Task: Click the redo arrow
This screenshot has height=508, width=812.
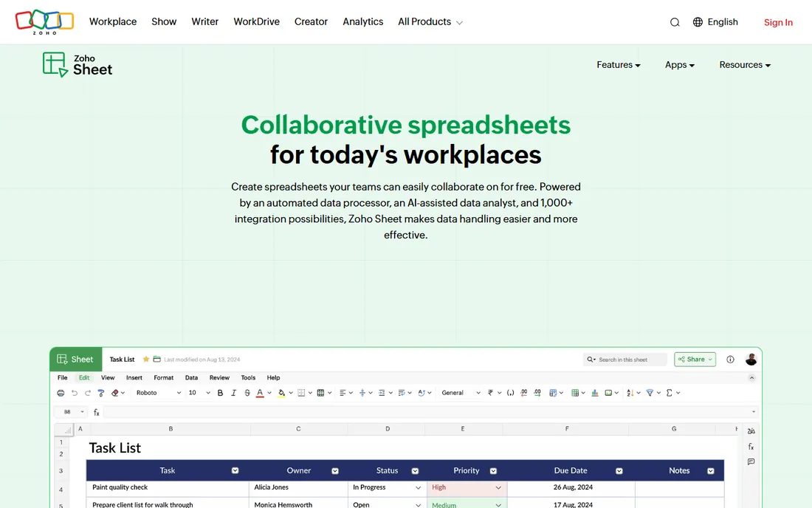Action: [x=88, y=393]
